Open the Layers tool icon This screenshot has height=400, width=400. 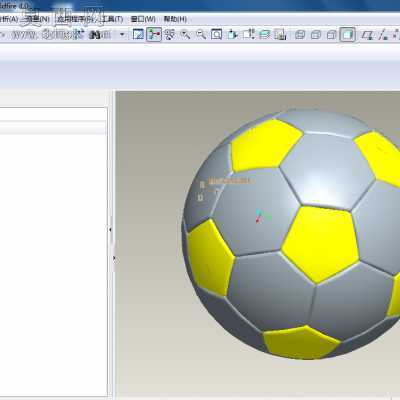(264, 34)
